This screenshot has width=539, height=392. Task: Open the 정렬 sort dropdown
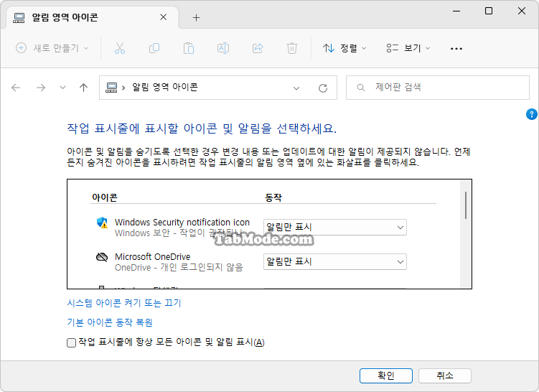pyautogui.click(x=345, y=48)
